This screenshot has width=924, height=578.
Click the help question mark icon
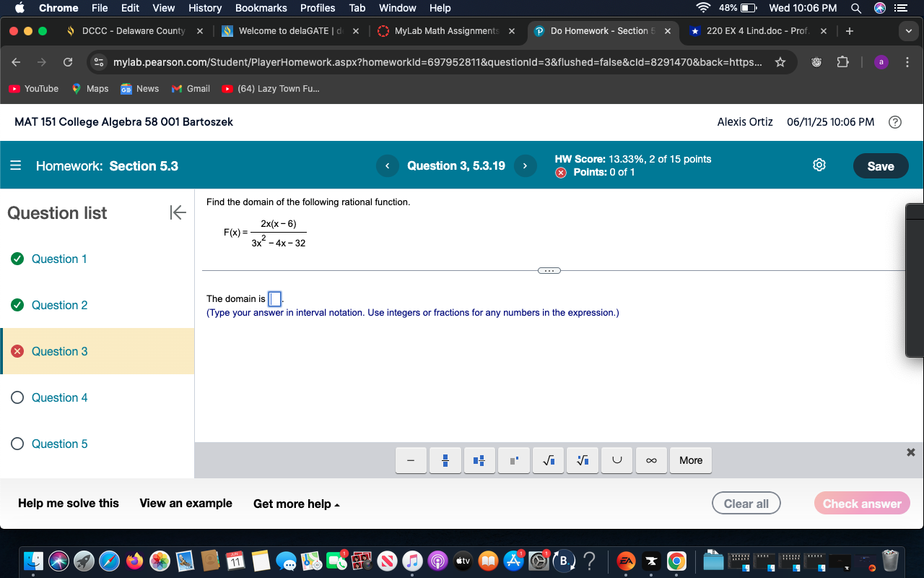(895, 122)
